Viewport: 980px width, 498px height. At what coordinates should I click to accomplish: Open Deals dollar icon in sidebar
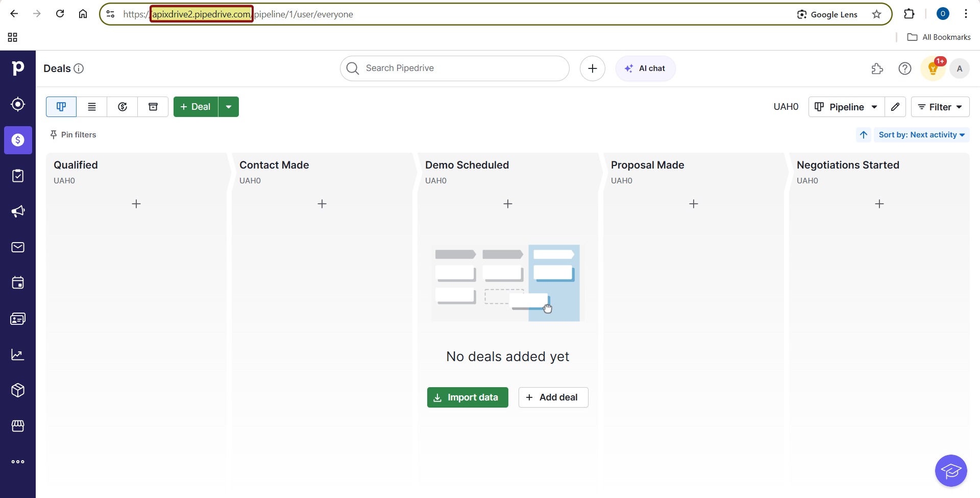pyautogui.click(x=18, y=140)
